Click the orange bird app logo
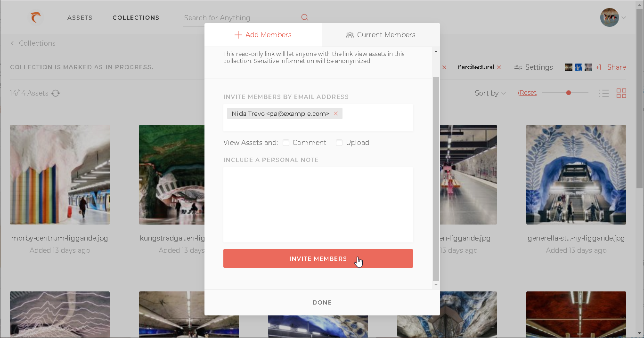This screenshot has width=644, height=338. click(35, 18)
